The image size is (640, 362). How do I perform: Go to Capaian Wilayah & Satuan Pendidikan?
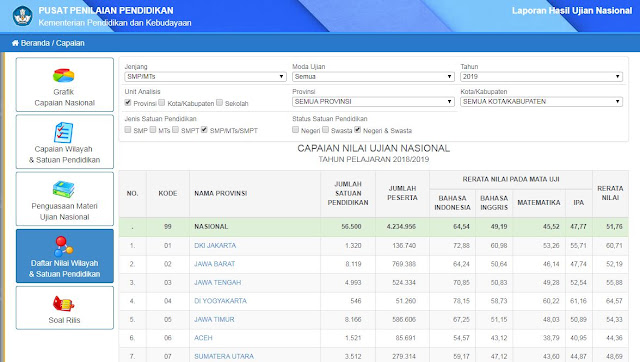pyautogui.click(x=64, y=142)
